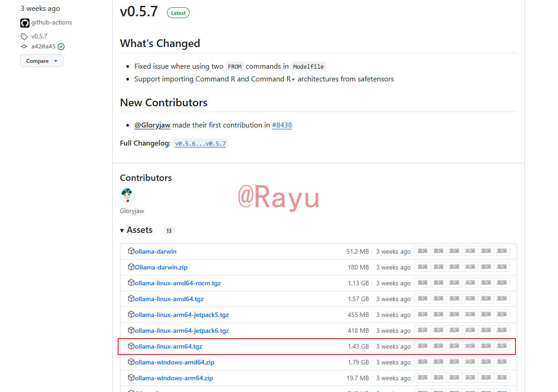The image size is (558, 392).
Task: Click the 1.43 GB size text
Action: pos(358,346)
